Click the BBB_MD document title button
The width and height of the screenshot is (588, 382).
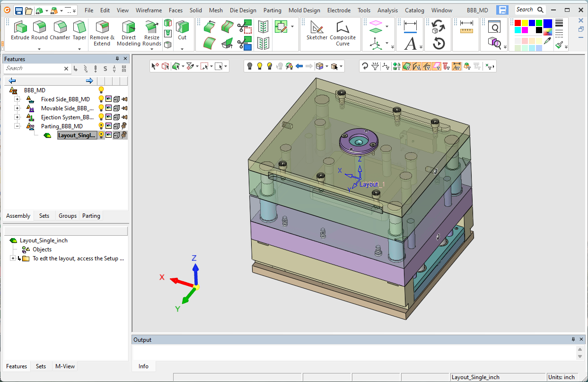click(x=478, y=10)
